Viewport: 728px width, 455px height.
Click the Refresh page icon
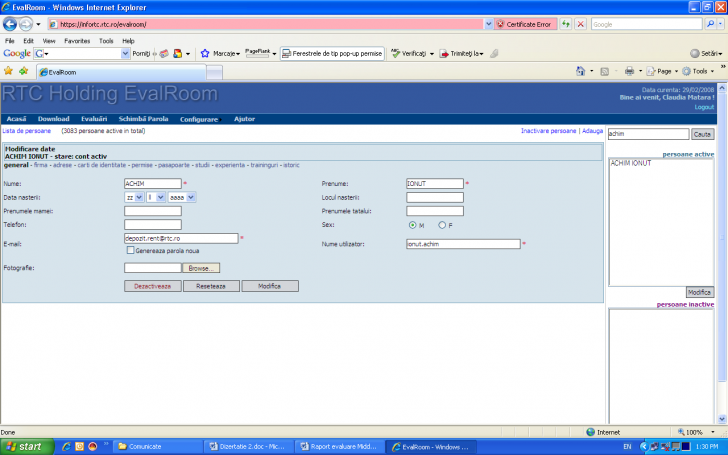tap(566, 23)
